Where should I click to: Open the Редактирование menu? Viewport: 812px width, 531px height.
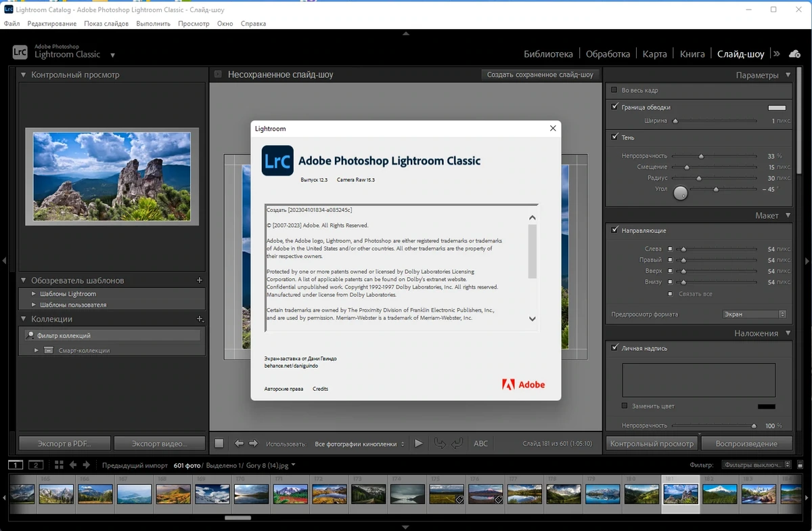pyautogui.click(x=52, y=24)
